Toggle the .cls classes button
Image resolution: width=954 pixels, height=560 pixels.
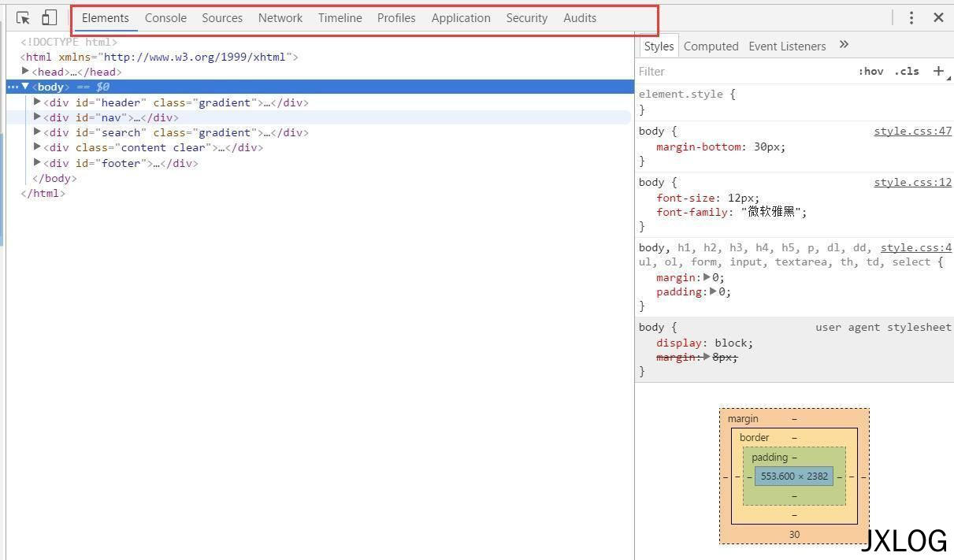907,71
